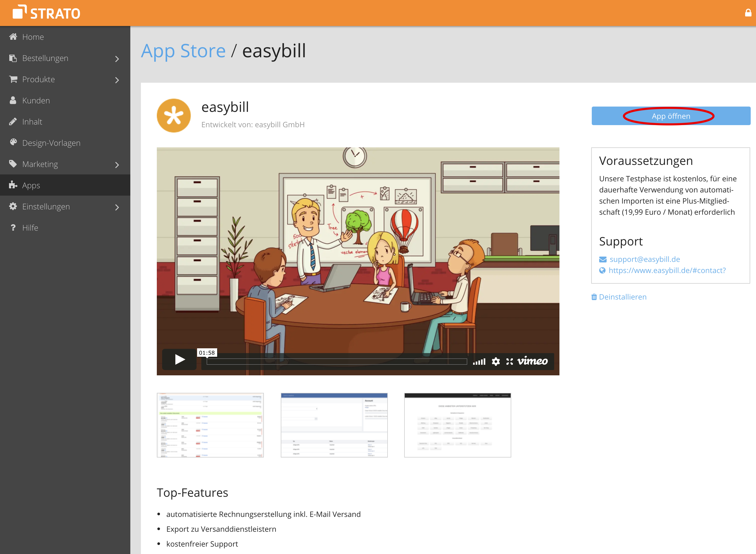Click the Produkte shopping cart icon

coord(13,79)
